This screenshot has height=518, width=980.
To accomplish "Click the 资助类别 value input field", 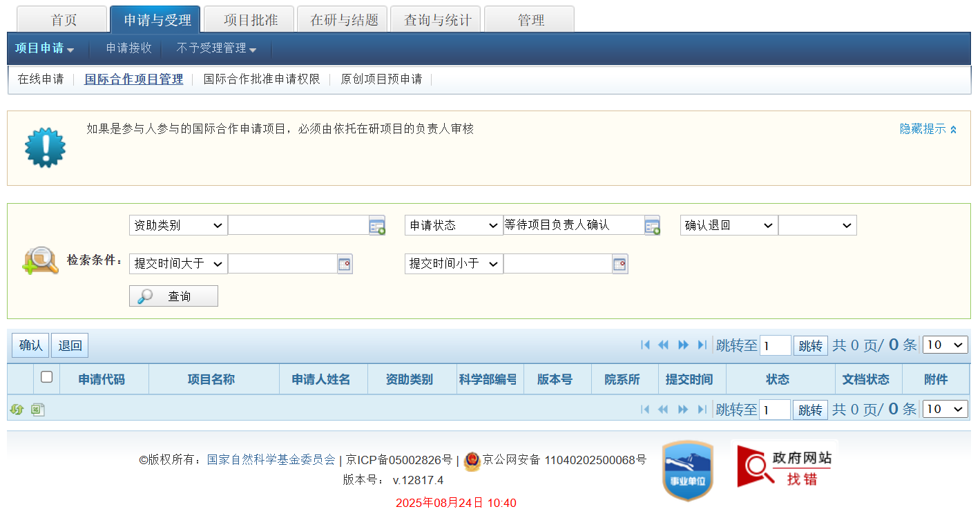I will click(298, 225).
